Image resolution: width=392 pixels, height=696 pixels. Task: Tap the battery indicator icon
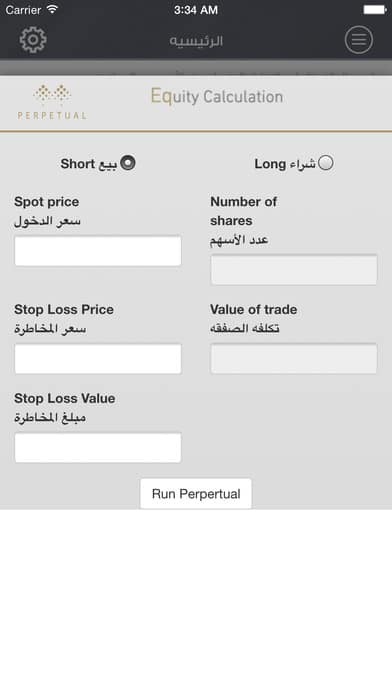(x=375, y=9)
